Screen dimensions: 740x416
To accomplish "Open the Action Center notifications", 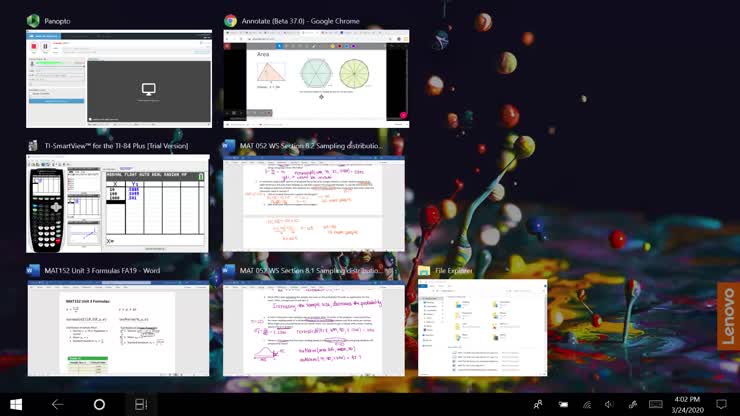I will pos(721,404).
